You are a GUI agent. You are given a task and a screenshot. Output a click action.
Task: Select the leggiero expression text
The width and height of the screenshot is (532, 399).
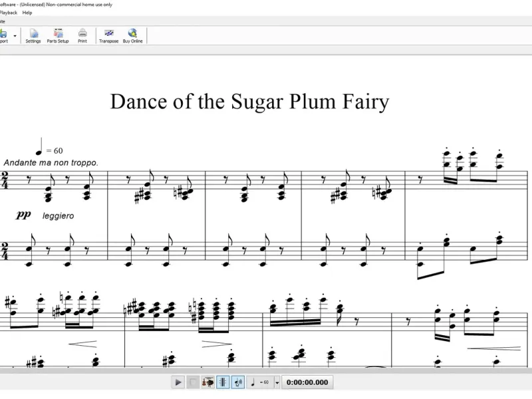coord(58,215)
